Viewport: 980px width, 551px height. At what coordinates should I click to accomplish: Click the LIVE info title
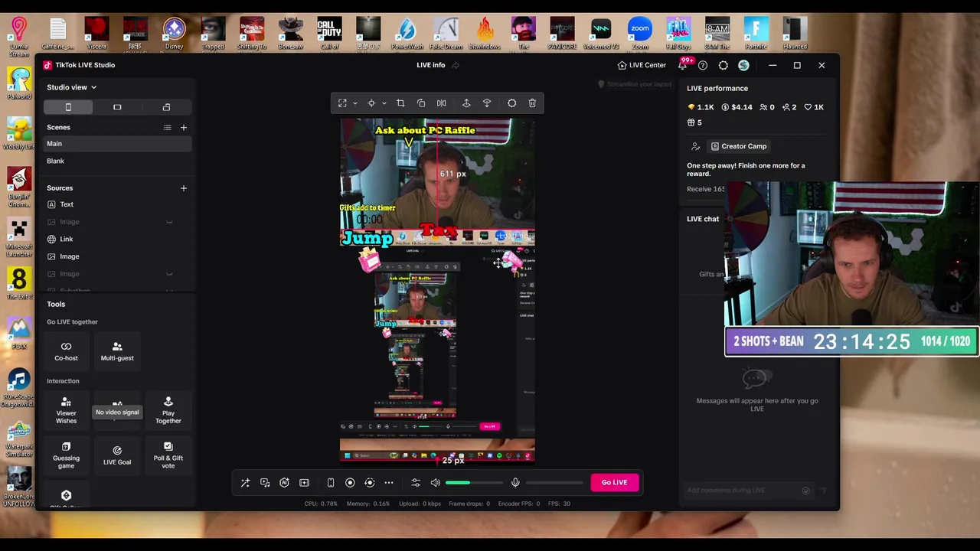[x=430, y=65]
